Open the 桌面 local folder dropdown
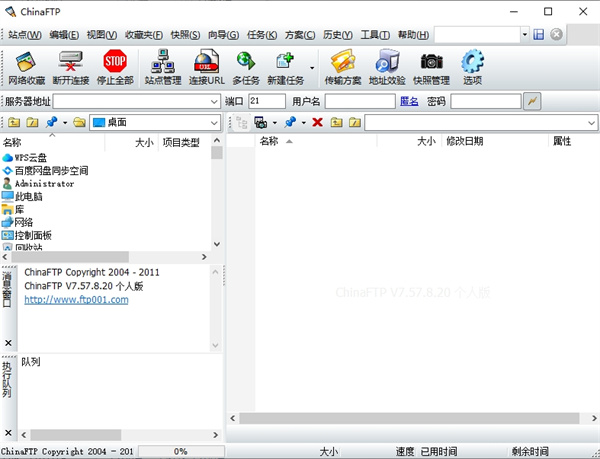 [216, 122]
